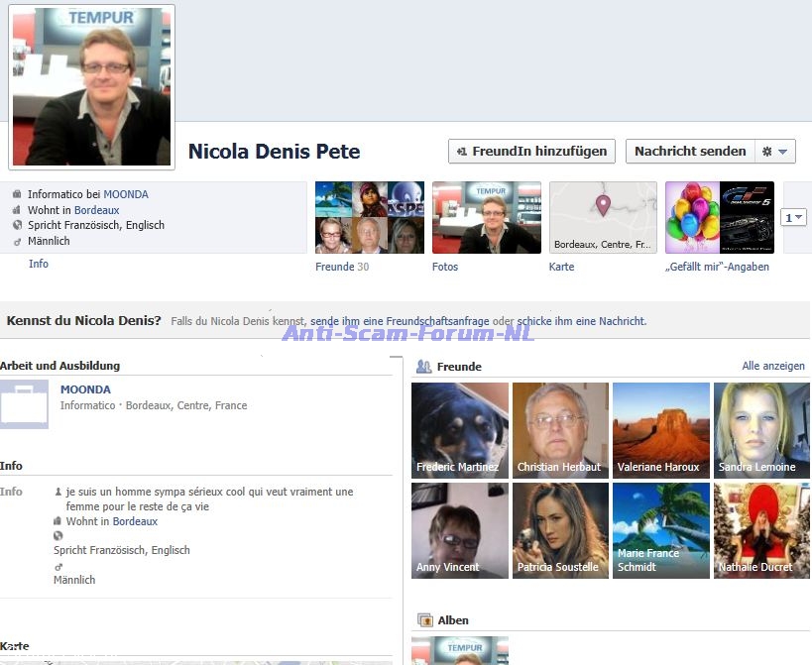Click the Freunde section people icon
The height and width of the screenshot is (665, 812).
(423, 367)
